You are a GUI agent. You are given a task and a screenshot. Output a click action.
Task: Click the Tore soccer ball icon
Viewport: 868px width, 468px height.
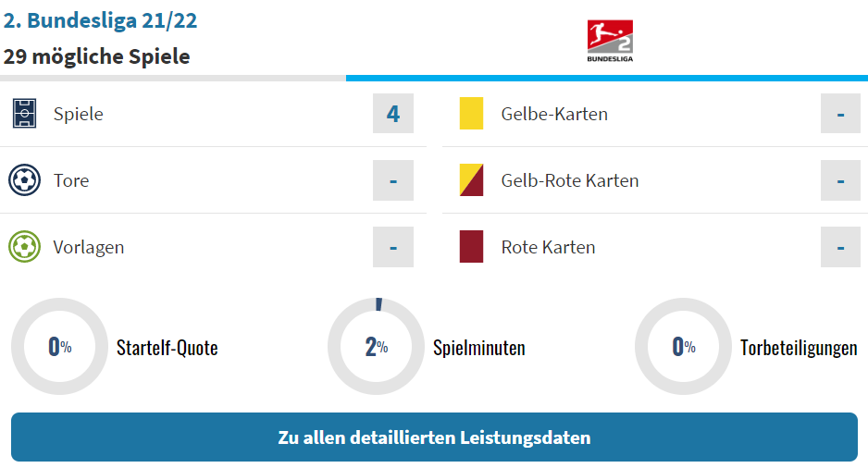pos(24,180)
